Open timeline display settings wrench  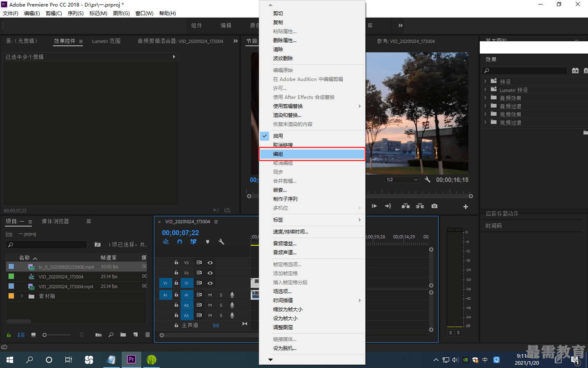(221, 242)
